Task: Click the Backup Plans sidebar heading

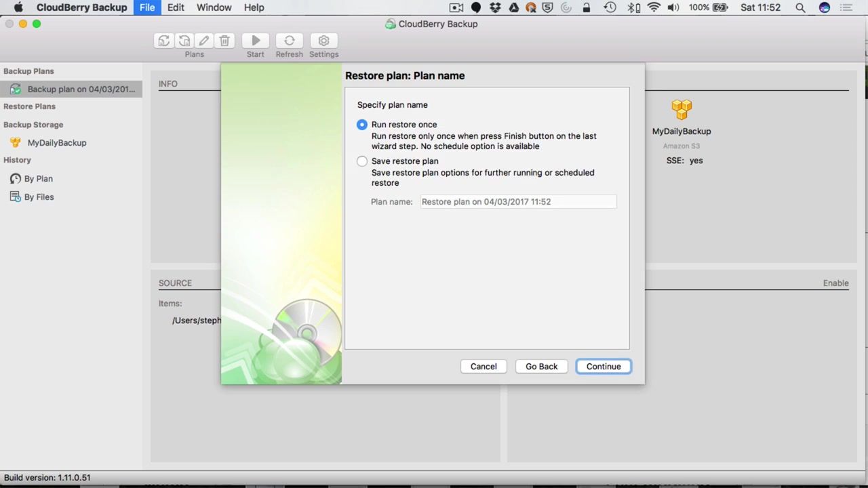Action: pos(28,71)
